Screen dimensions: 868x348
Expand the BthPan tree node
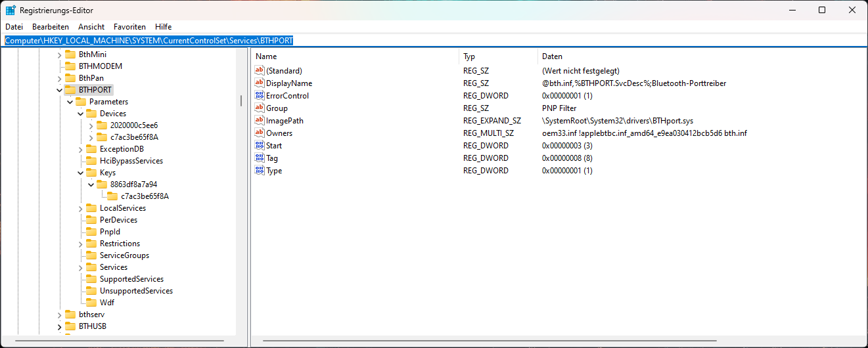point(59,78)
